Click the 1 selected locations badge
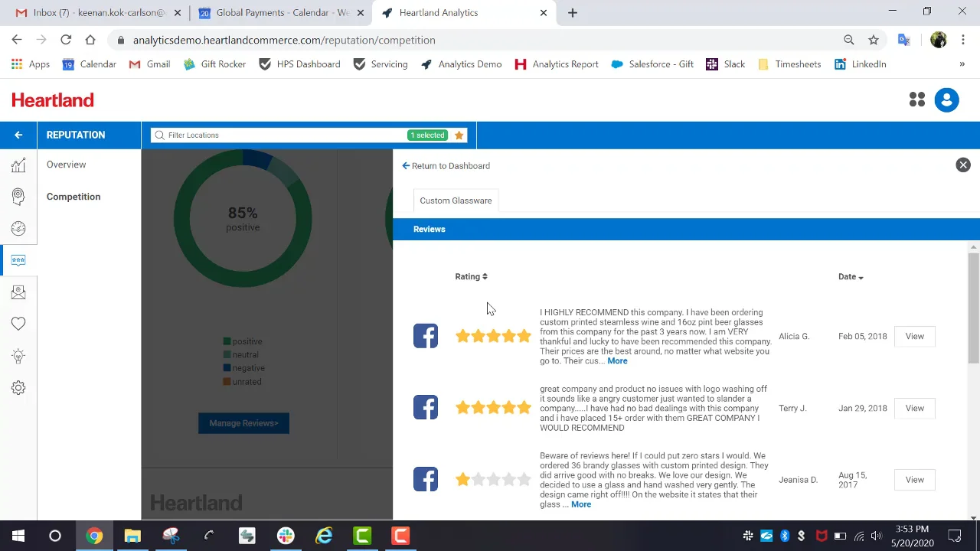Screen dimensions: 980x551 click(x=427, y=135)
